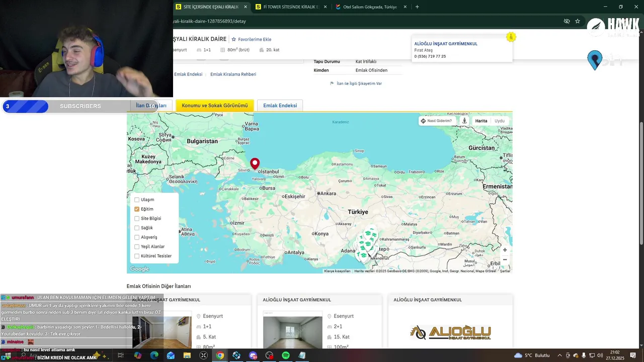Open a new browser tab
This screenshot has height=362, width=644.
coord(417,7)
